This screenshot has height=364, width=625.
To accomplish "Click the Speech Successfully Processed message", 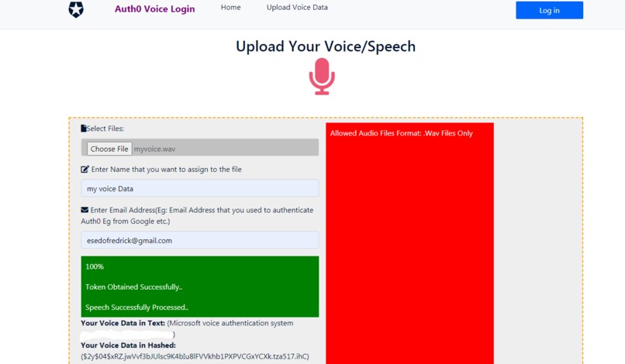I will coord(136,307).
